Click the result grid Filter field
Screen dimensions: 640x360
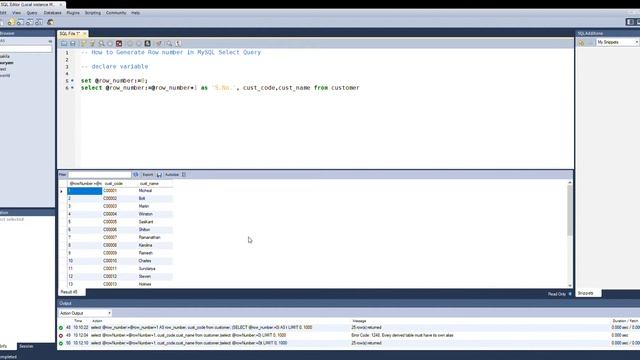100,175
